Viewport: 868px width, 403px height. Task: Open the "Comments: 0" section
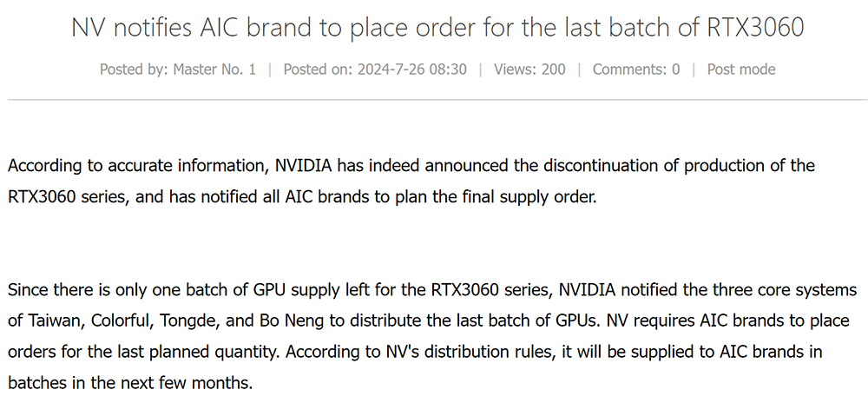coord(636,69)
